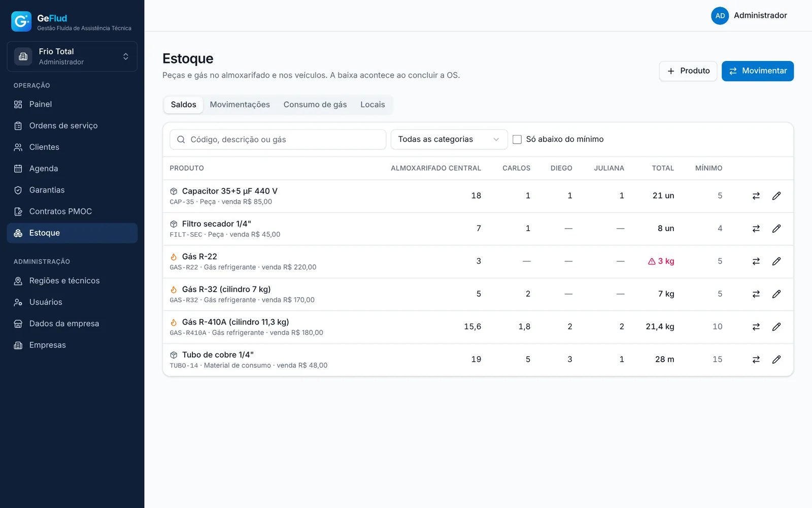Expand the Frio Total company switcher
This screenshot has height=508, width=812.
pyautogui.click(x=72, y=56)
